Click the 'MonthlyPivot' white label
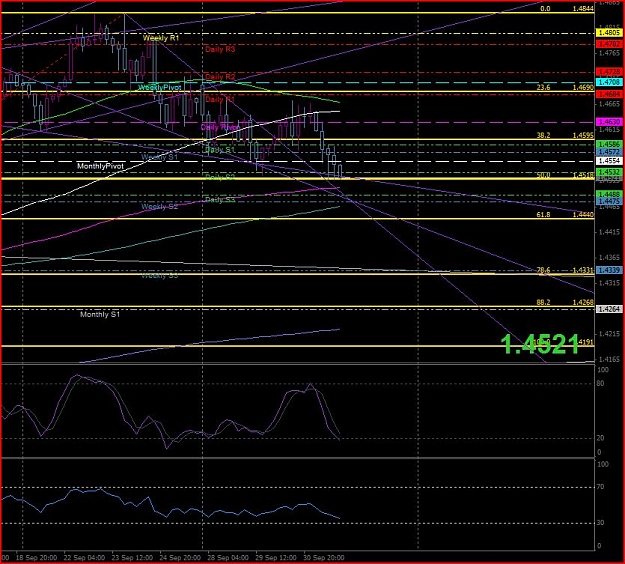This screenshot has width=625, height=564. tap(100, 166)
